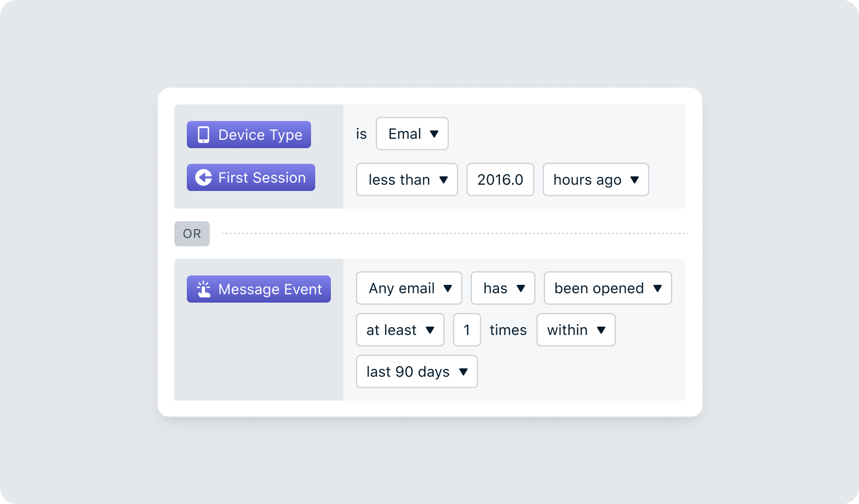The width and height of the screenshot is (859, 504).
Task: Open the Emal device type dropdown
Action: (412, 134)
